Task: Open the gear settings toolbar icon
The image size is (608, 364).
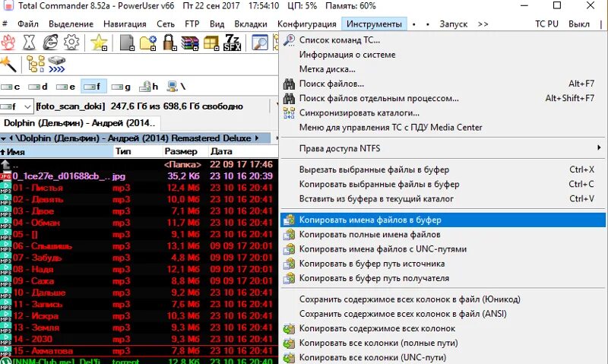Action: 71,43
